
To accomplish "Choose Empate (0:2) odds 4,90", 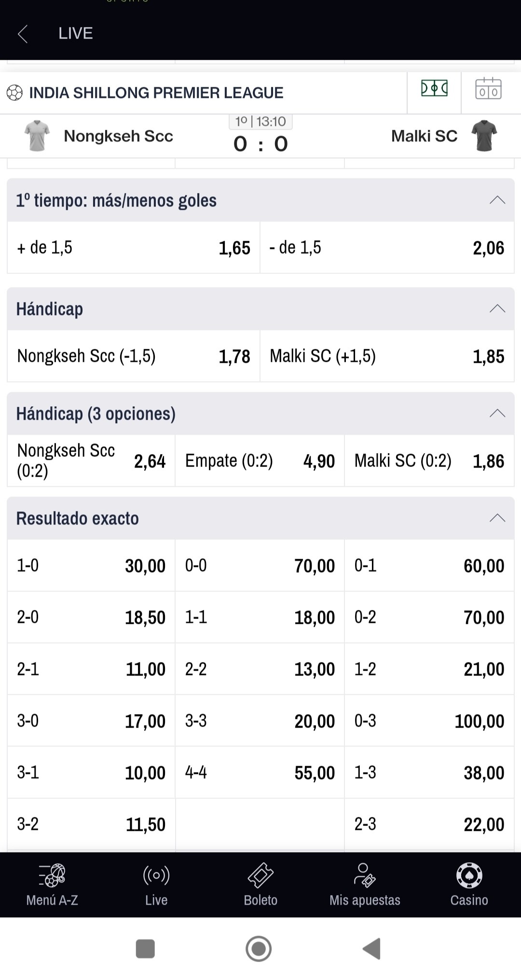I will pos(260,461).
